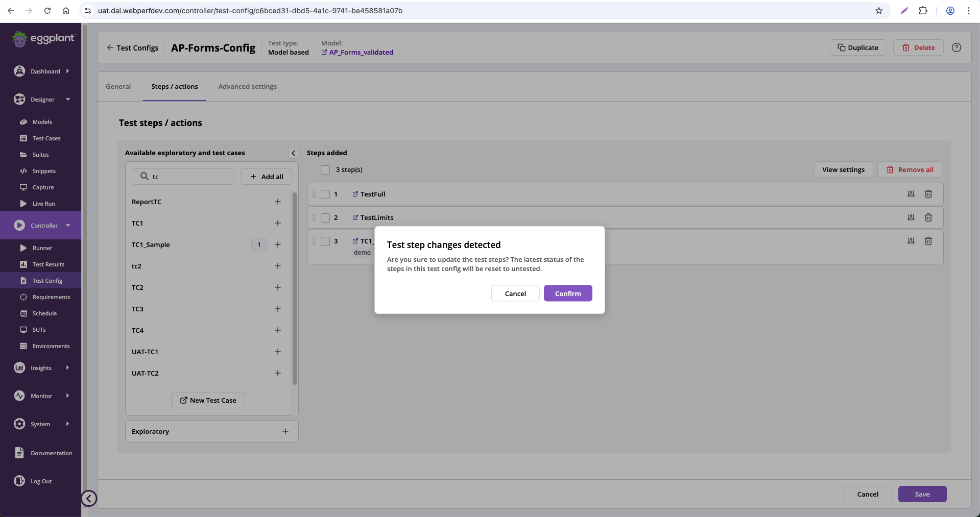Open the browser profile icon
980x517 pixels.
click(x=950, y=11)
